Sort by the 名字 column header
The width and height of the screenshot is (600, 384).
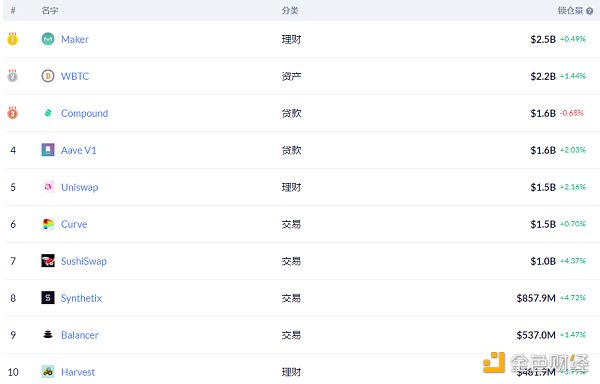(x=50, y=11)
